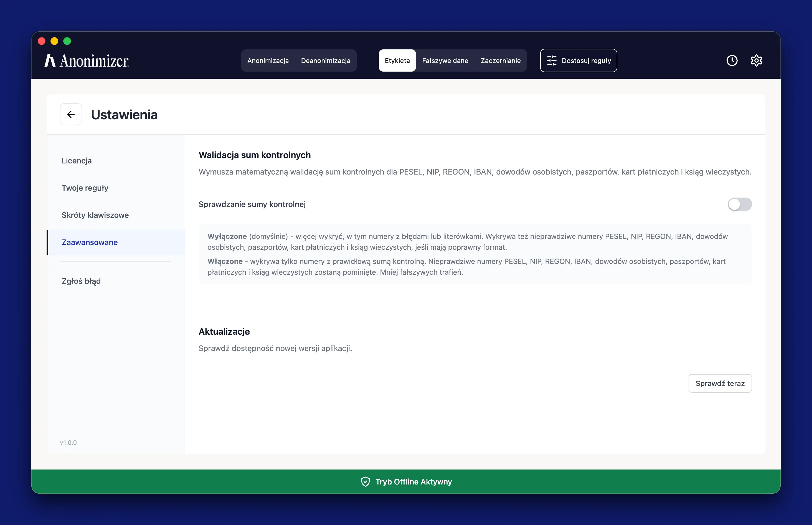This screenshot has width=812, height=525.
Task: Click the Ustawienia page title
Action: coord(124,115)
